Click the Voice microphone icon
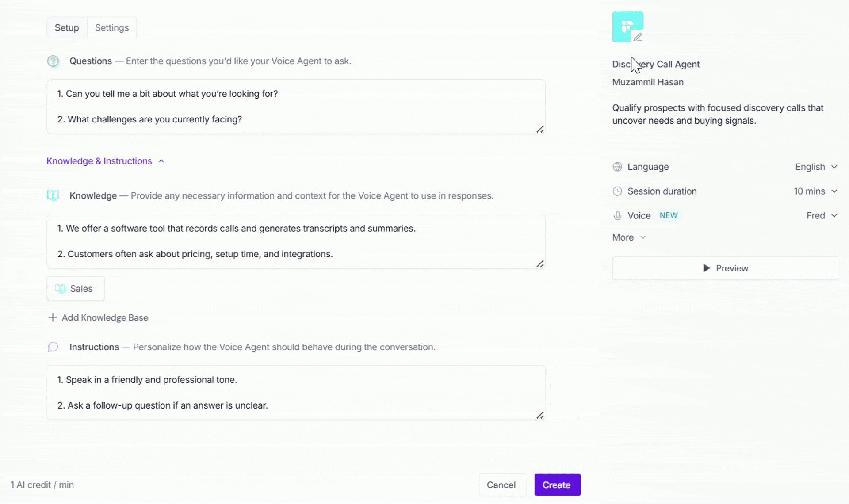The width and height of the screenshot is (849, 504). [617, 215]
